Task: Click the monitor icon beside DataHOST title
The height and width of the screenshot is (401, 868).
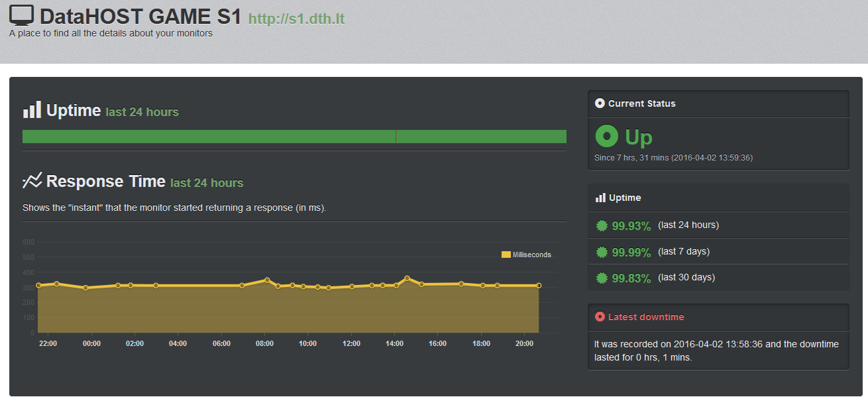Action: tap(22, 16)
